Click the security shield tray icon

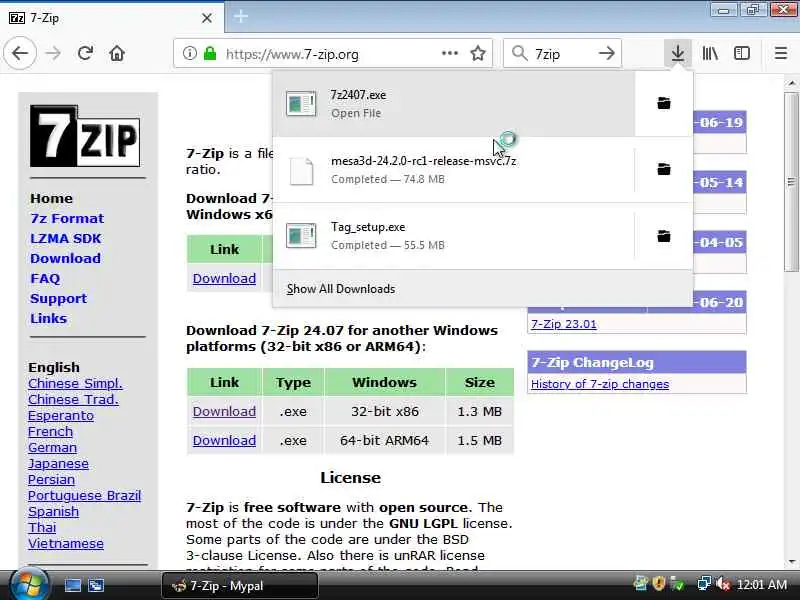659,583
